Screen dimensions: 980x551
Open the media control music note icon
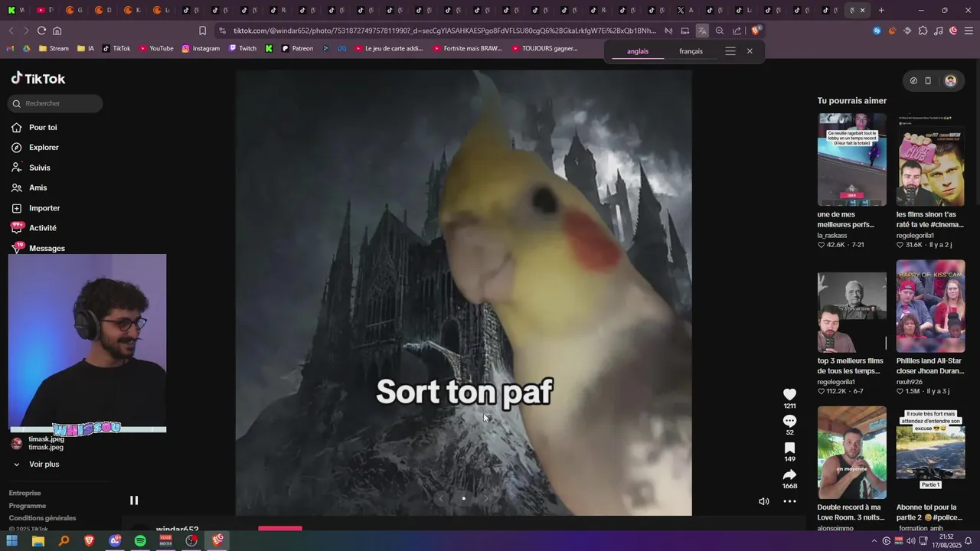click(938, 31)
